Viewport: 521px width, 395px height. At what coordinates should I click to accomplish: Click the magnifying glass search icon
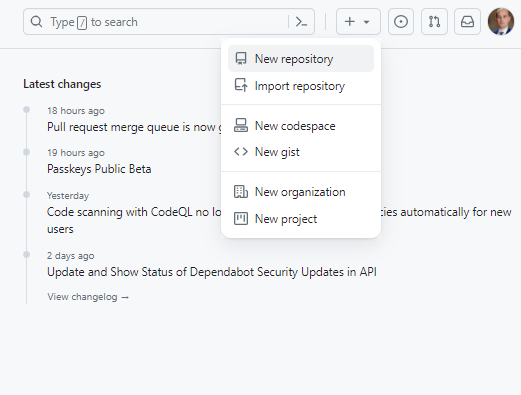click(x=36, y=22)
